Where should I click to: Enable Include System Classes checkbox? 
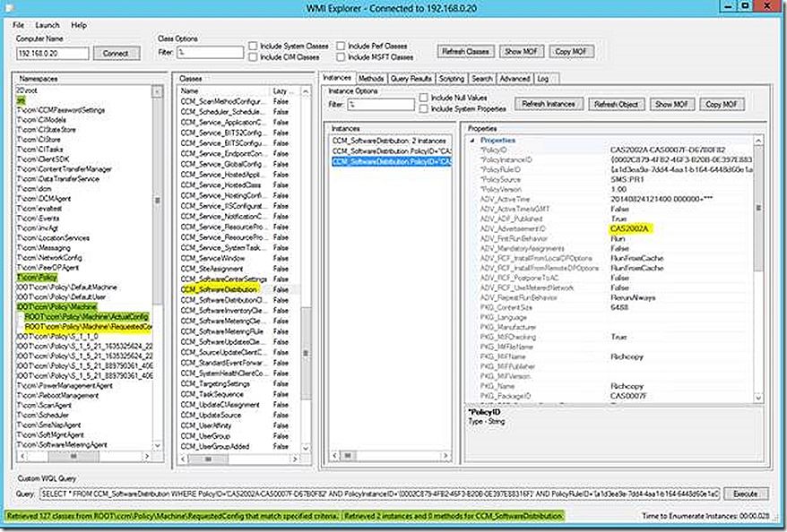coord(253,47)
